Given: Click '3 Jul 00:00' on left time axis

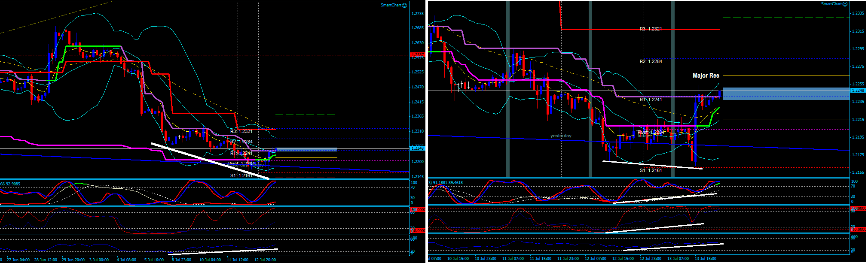Looking at the screenshot, I should point(99,260).
